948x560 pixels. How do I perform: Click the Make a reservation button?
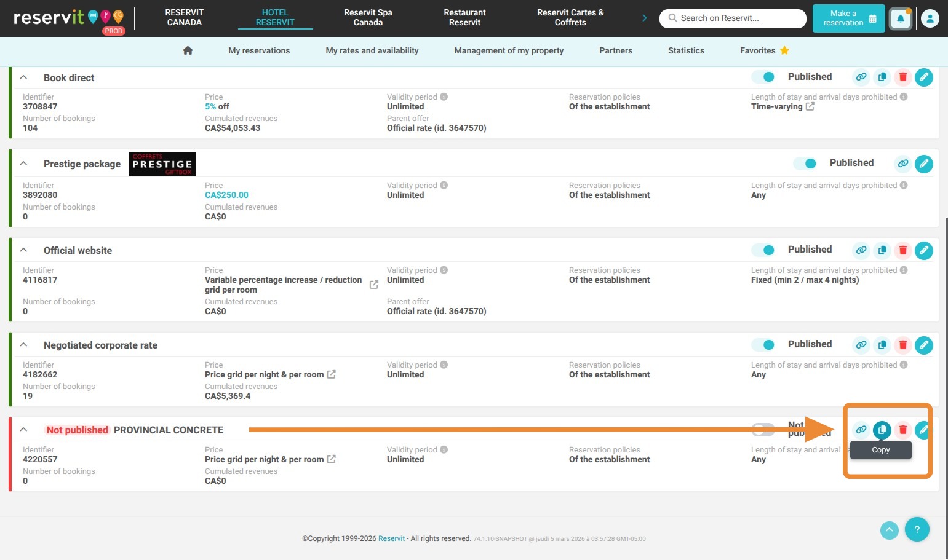(849, 18)
